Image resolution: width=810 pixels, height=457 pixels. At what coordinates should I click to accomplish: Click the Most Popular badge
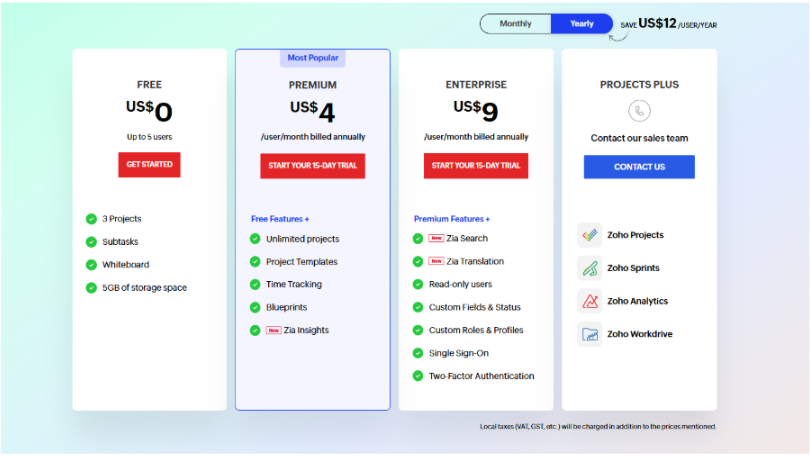coord(313,58)
